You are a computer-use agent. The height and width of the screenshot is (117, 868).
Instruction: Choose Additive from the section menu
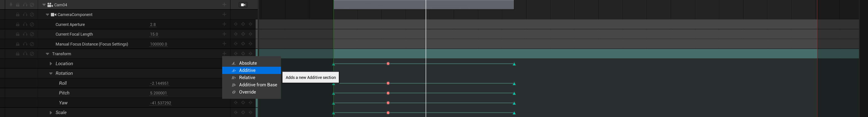pos(247,70)
